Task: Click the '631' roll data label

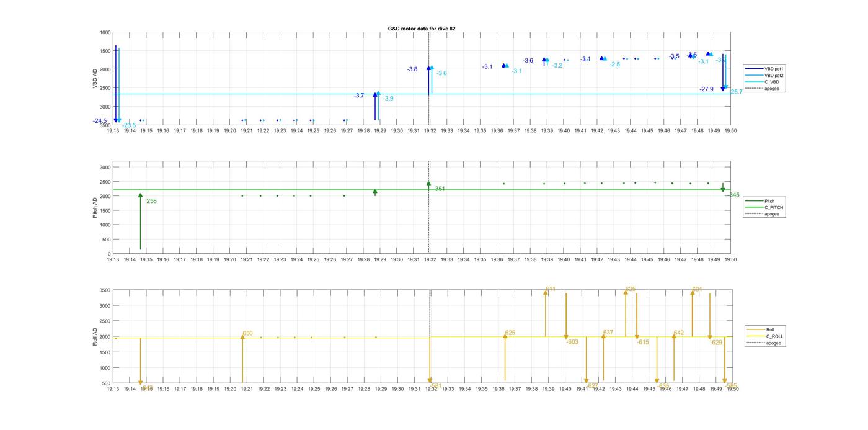Action: (697, 289)
